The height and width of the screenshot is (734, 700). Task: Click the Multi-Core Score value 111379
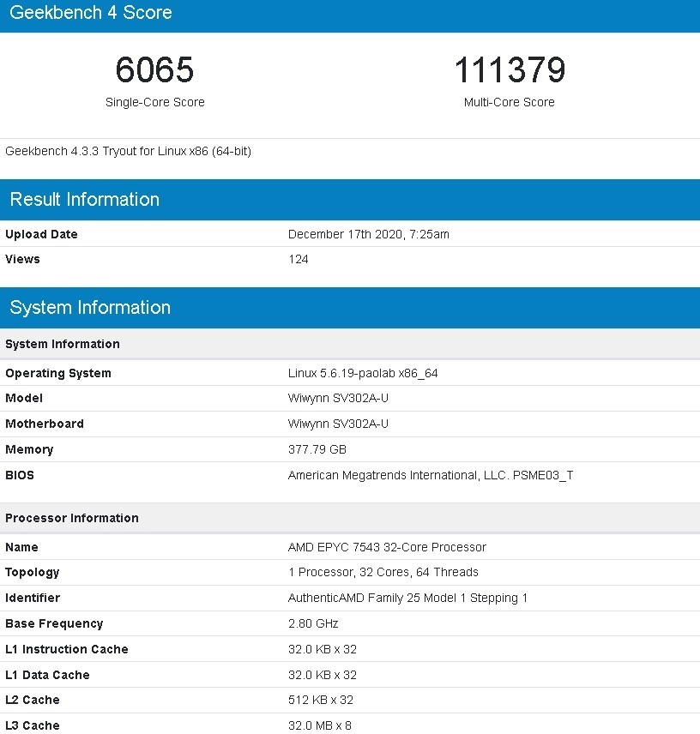[x=510, y=69]
